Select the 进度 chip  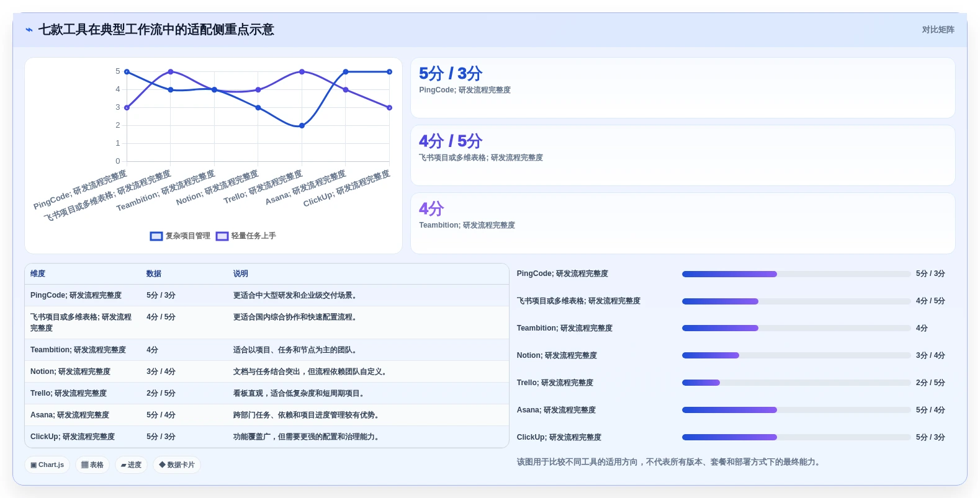(x=131, y=465)
